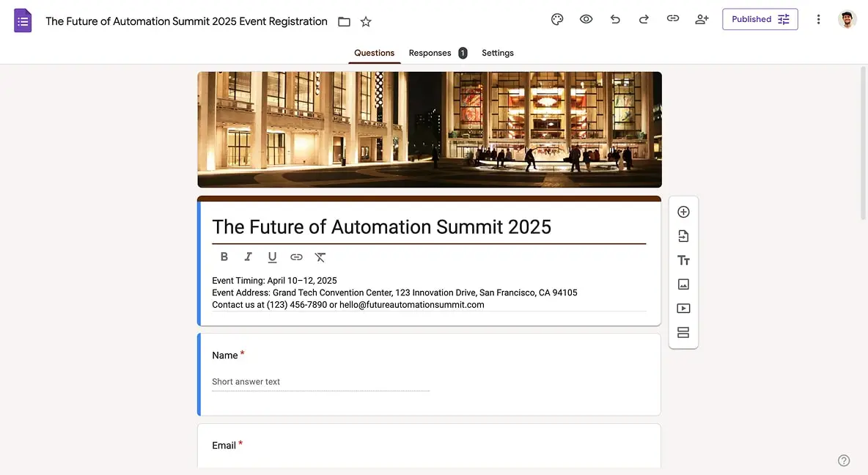This screenshot has height=475, width=868.
Task: Apply bold formatting in the description toolbar
Action: tap(224, 256)
